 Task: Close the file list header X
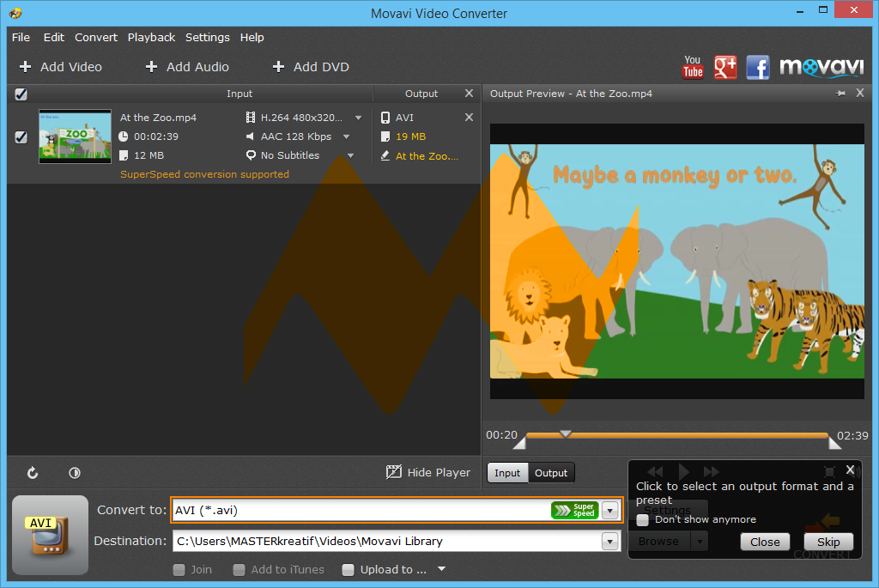(470, 93)
